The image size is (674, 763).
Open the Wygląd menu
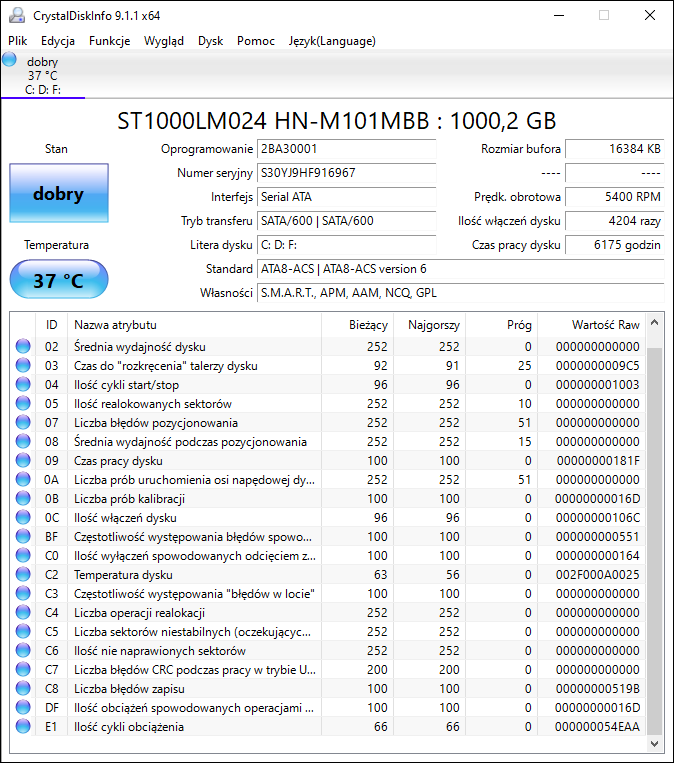(x=164, y=41)
